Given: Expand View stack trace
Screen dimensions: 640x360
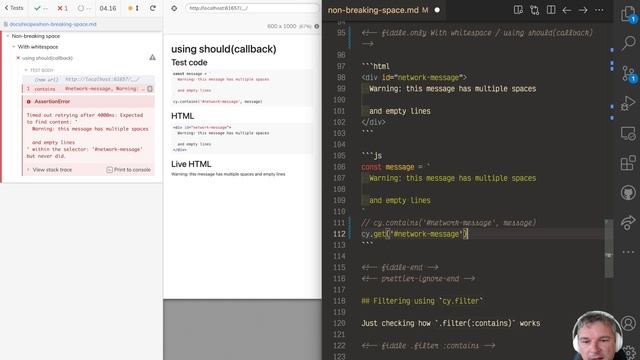Looking at the screenshot, I should pyautogui.click(x=52, y=169).
